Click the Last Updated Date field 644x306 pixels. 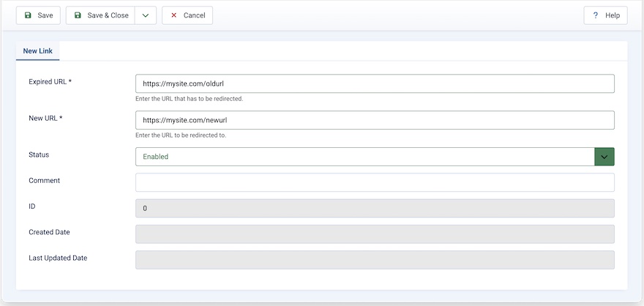(375, 260)
